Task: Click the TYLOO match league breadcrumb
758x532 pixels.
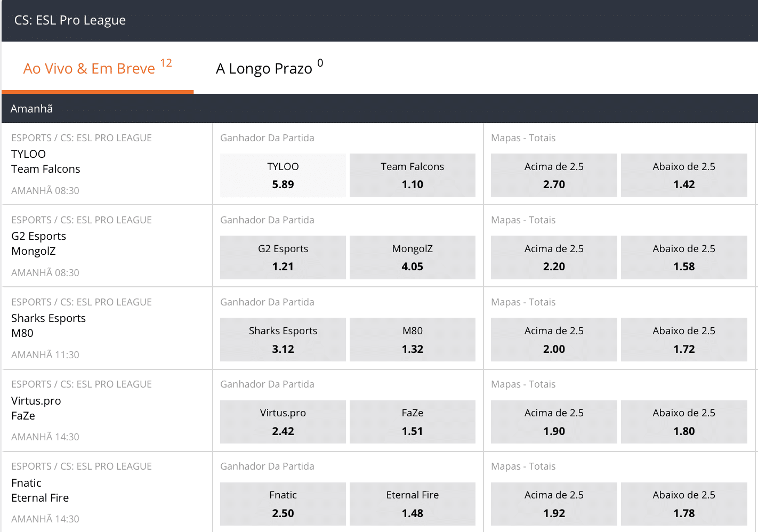Action: point(82,138)
